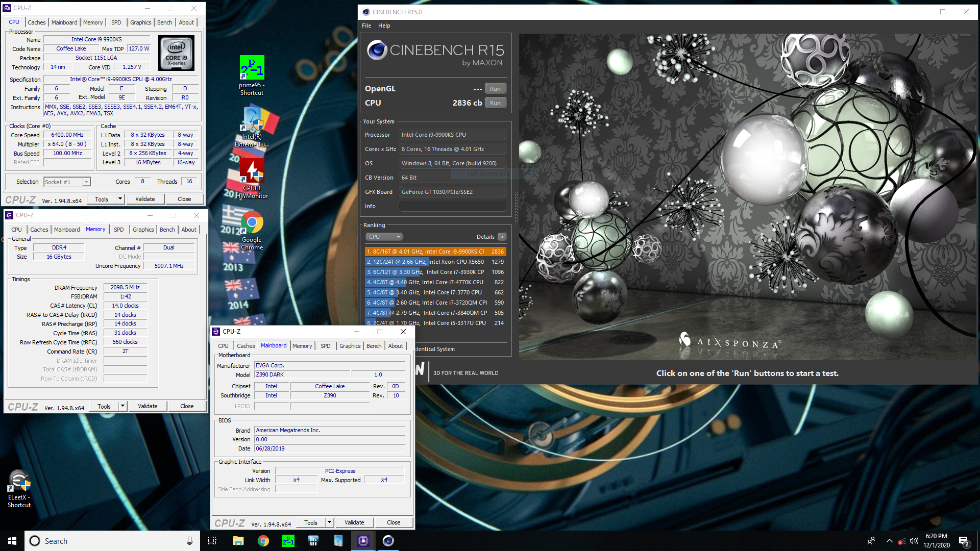The image size is (980, 551).
Task: Open Chrome from the taskbar
Action: [263, 541]
